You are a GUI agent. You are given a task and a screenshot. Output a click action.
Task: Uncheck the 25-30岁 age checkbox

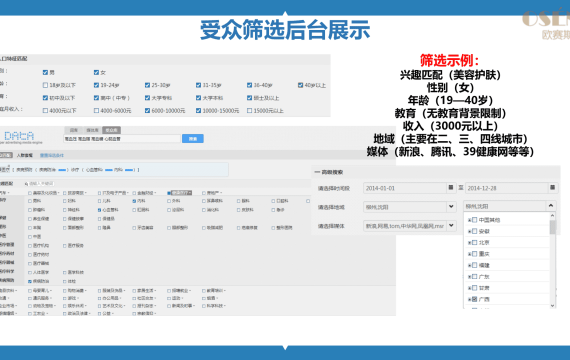(147, 85)
